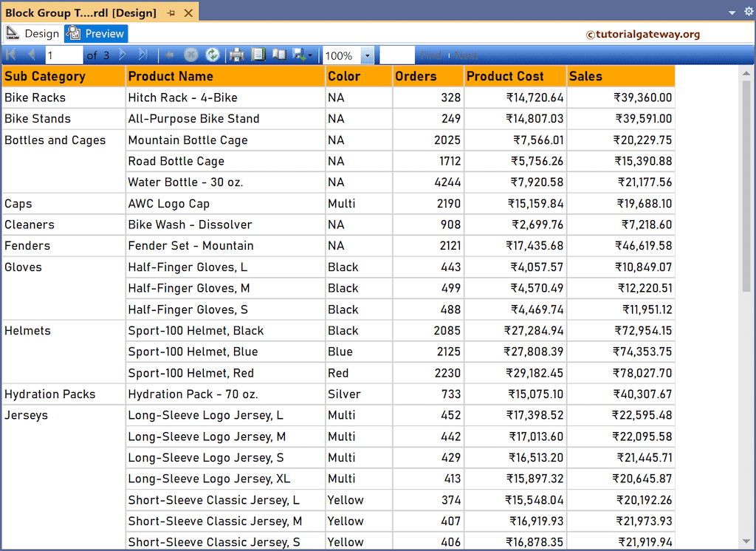This screenshot has height=551, width=756.
Task: Open the window options chevron dropdown
Action: click(731, 12)
